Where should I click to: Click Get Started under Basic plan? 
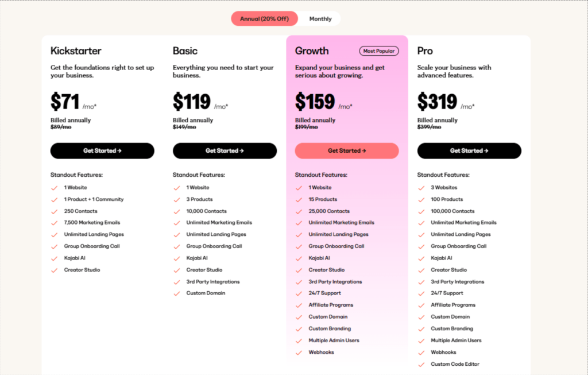225,151
